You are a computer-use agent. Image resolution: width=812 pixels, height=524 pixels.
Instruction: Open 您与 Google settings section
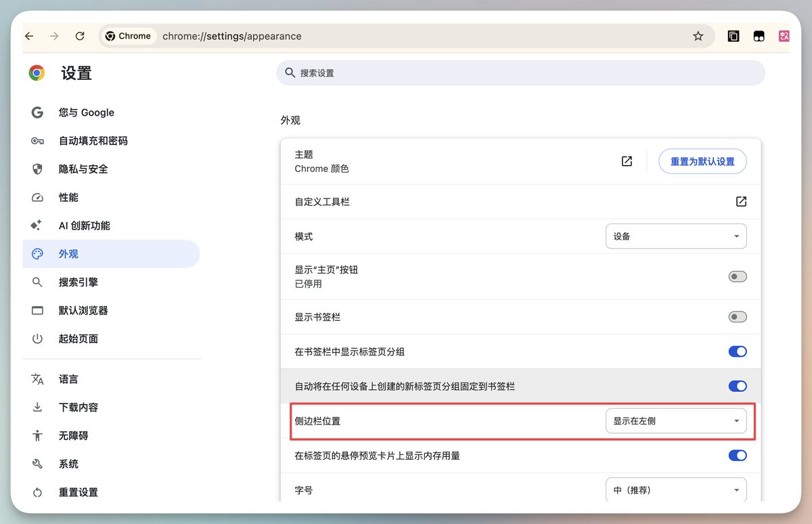pos(87,112)
